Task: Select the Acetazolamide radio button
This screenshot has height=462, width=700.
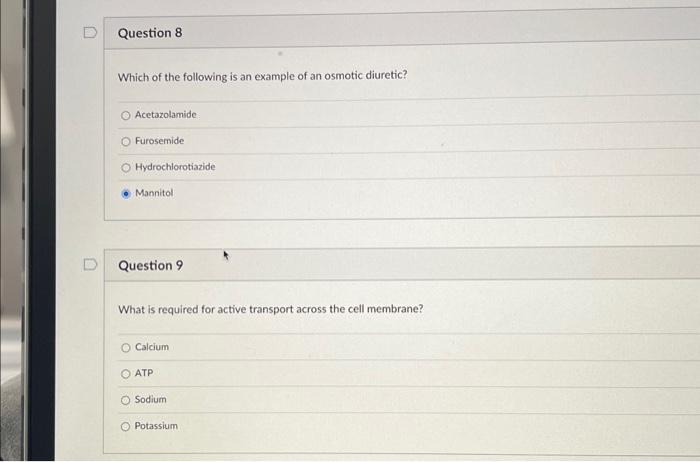Action: [126, 116]
